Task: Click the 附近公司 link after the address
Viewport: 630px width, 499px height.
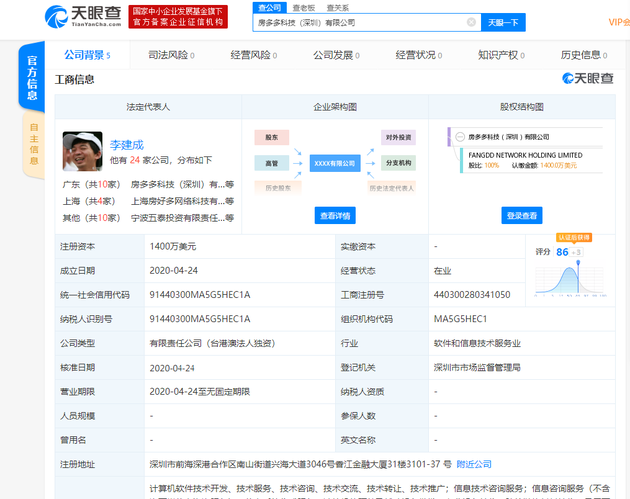Action: point(474,464)
